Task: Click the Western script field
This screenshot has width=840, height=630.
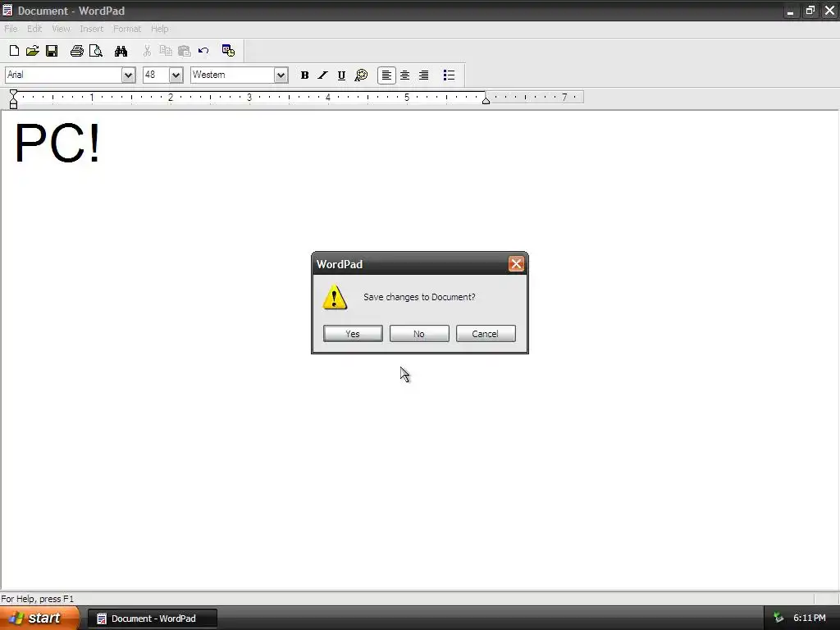Action: pos(233,75)
